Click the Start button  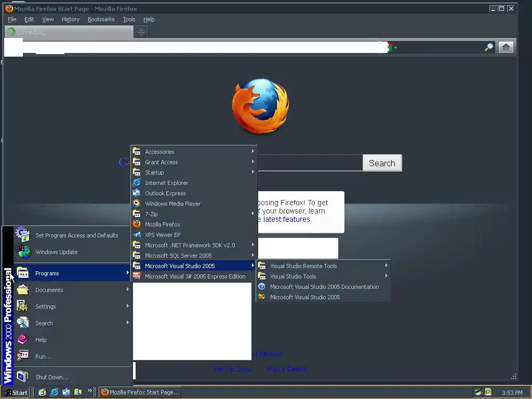click(16, 393)
